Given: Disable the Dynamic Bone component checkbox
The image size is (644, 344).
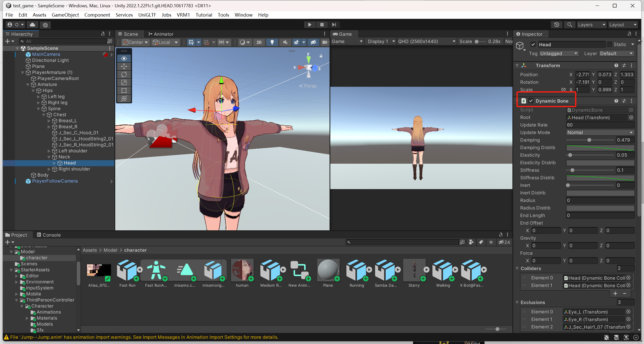Looking at the screenshot, I should pyautogui.click(x=531, y=101).
